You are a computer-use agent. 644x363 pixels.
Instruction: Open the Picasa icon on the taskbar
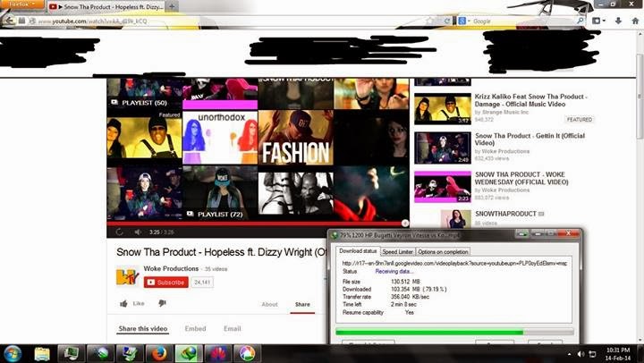[x=247, y=353]
